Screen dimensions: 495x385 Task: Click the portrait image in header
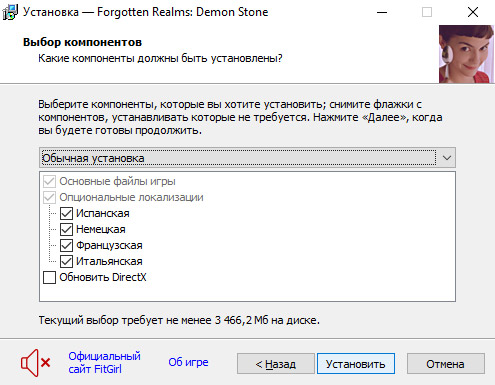466,54
